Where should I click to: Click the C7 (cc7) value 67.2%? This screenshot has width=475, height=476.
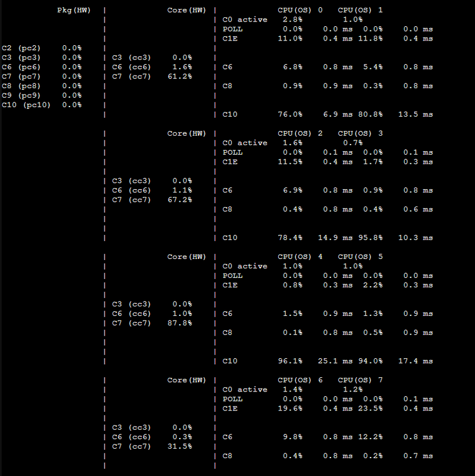(x=180, y=200)
